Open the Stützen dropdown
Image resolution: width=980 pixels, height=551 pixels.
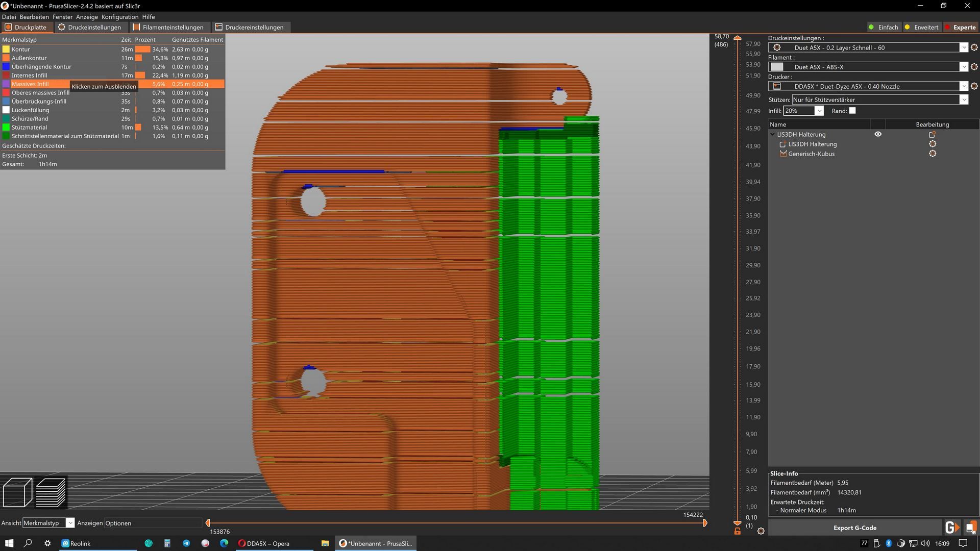coord(963,99)
